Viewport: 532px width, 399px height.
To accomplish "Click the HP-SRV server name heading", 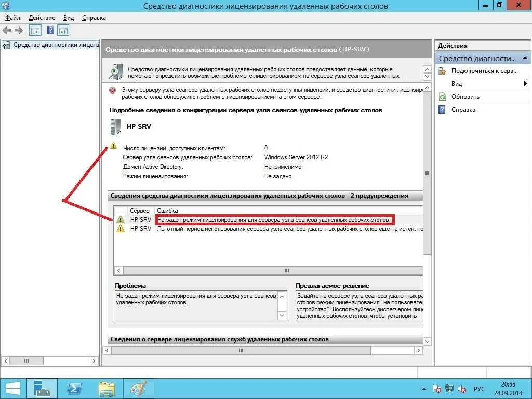I will (139, 127).
